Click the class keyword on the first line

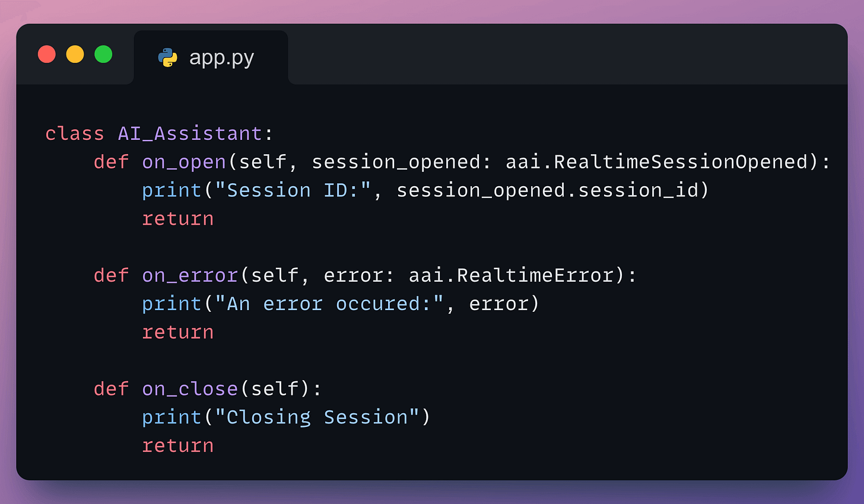[75, 133]
